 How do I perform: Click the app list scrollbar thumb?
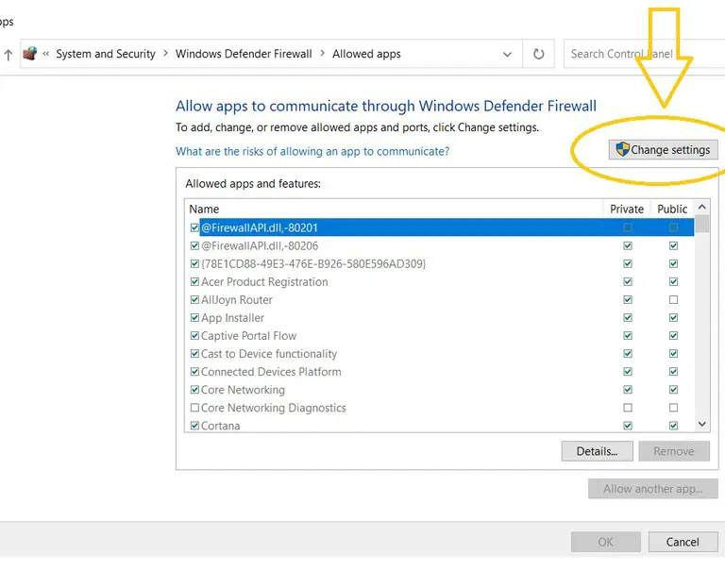click(702, 224)
